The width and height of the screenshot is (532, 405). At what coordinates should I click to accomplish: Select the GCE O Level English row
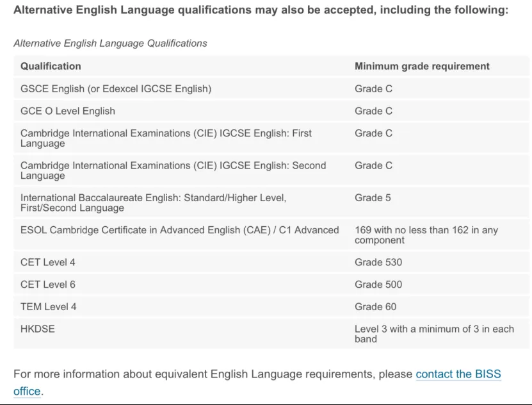click(x=68, y=111)
